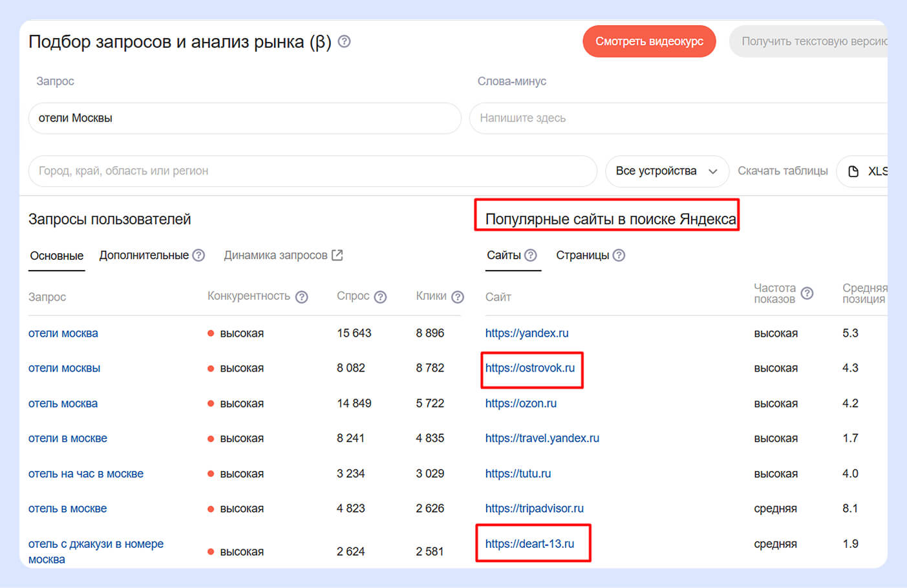The image size is (907, 588).
Task: Open the отель на час в москве query
Action: (x=86, y=474)
